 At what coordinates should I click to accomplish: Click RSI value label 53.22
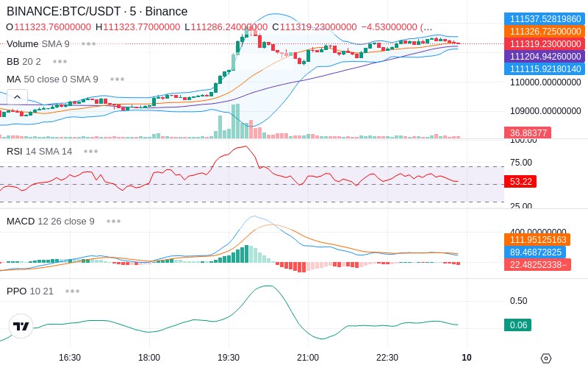tap(520, 181)
